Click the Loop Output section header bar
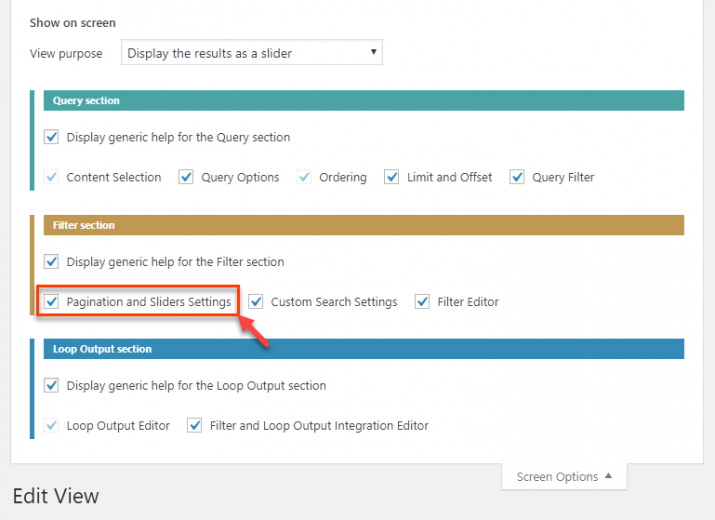The width and height of the screenshot is (715, 520). [x=364, y=349]
